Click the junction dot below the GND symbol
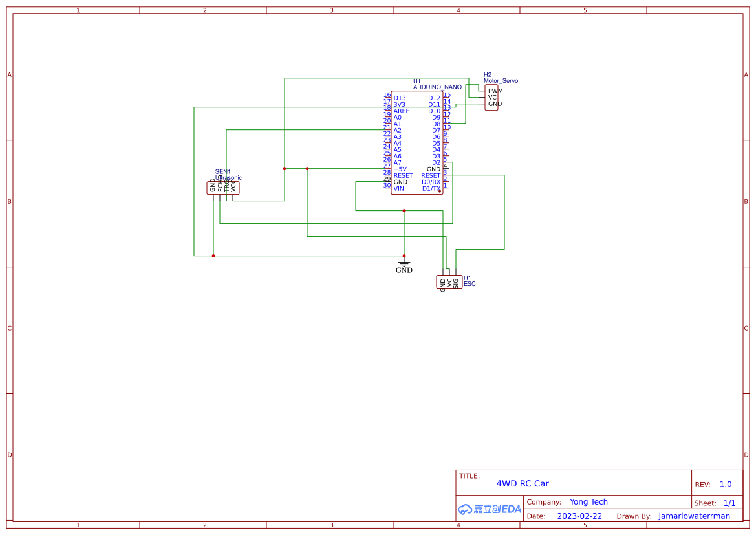 click(x=404, y=255)
